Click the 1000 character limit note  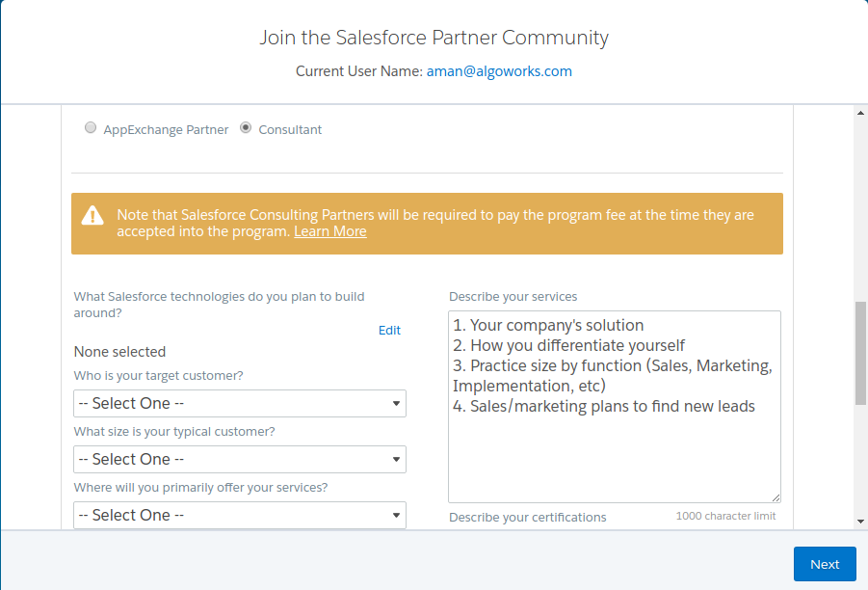click(725, 516)
